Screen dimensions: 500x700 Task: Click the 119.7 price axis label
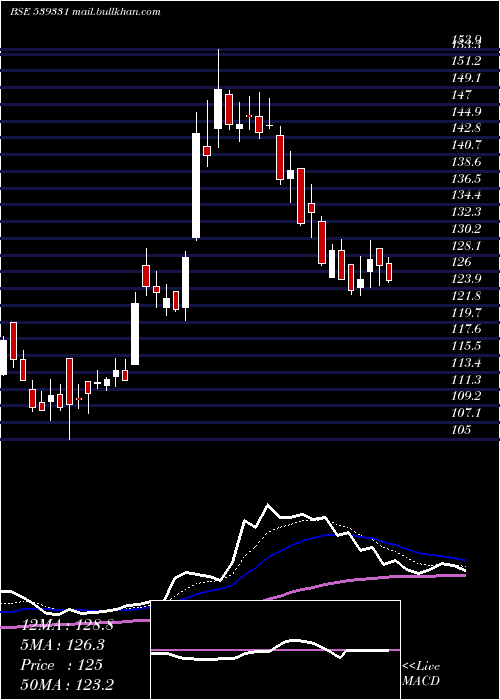click(467, 312)
